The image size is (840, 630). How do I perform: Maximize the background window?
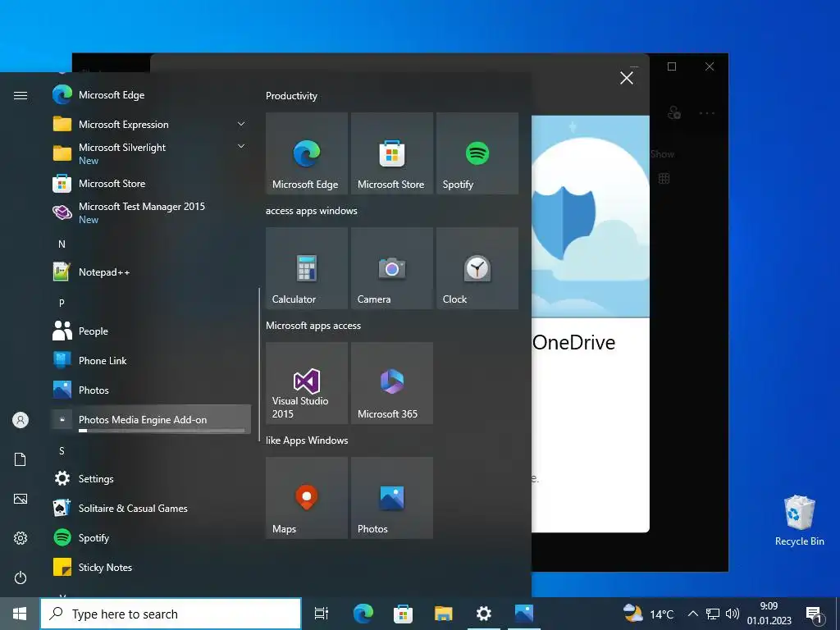click(672, 66)
